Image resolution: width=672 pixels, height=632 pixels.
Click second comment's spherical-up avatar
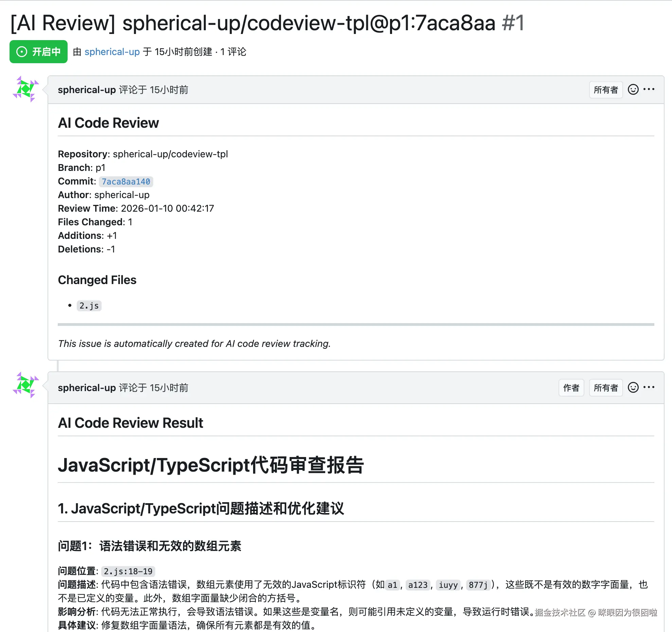coord(26,385)
